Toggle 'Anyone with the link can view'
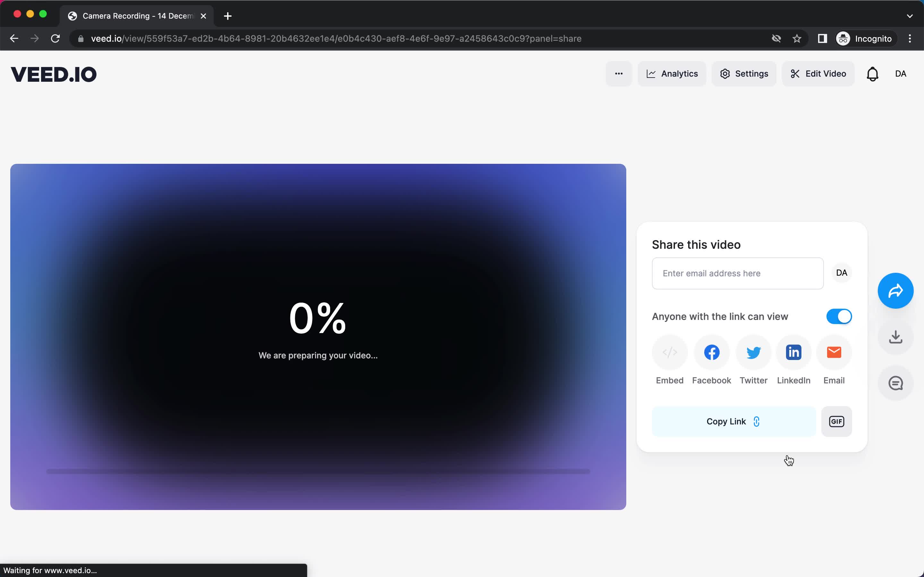Screen dimensions: 924x577 [839, 316]
